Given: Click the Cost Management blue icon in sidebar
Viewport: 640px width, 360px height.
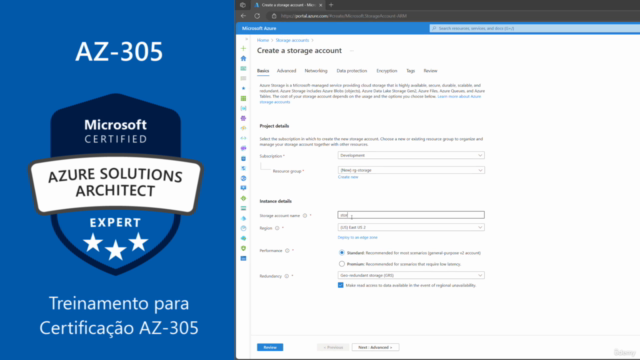Looking at the screenshot, I should pyautogui.click(x=244, y=258).
